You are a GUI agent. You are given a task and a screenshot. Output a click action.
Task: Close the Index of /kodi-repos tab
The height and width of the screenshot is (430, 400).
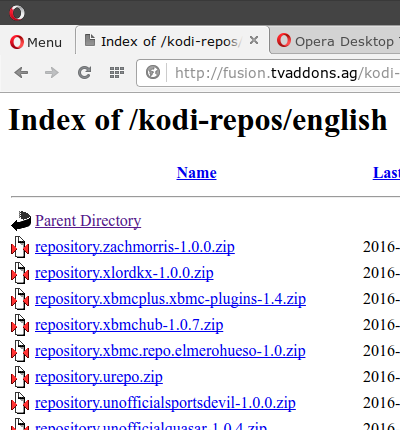[x=254, y=40]
